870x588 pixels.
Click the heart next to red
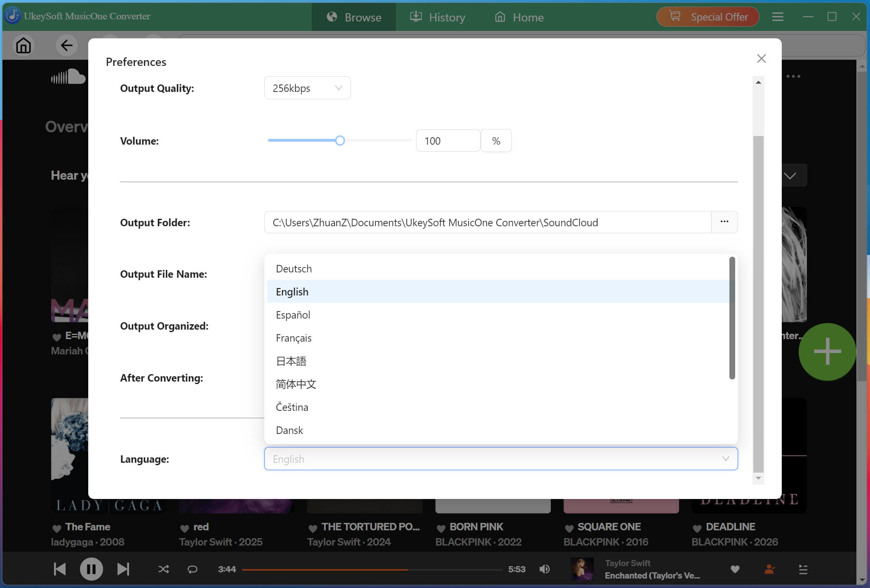click(184, 528)
